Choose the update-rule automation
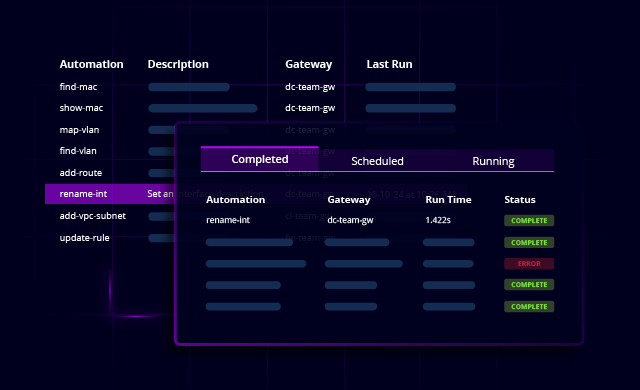Image resolution: width=640 pixels, height=390 pixels. click(84, 238)
